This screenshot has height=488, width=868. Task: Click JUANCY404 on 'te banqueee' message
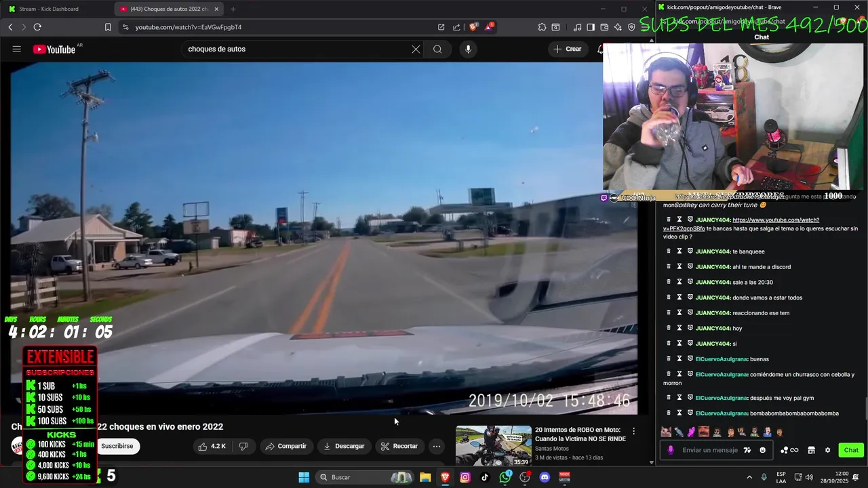(x=713, y=251)
